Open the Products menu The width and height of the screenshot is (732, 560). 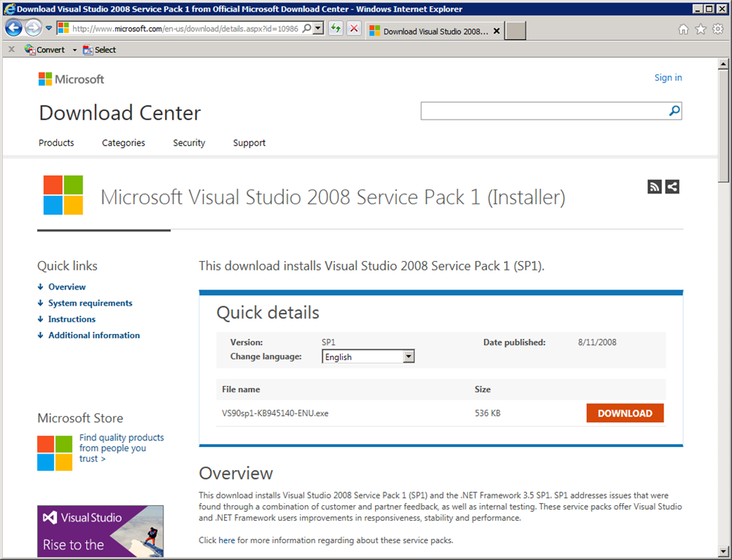[56, 143]
